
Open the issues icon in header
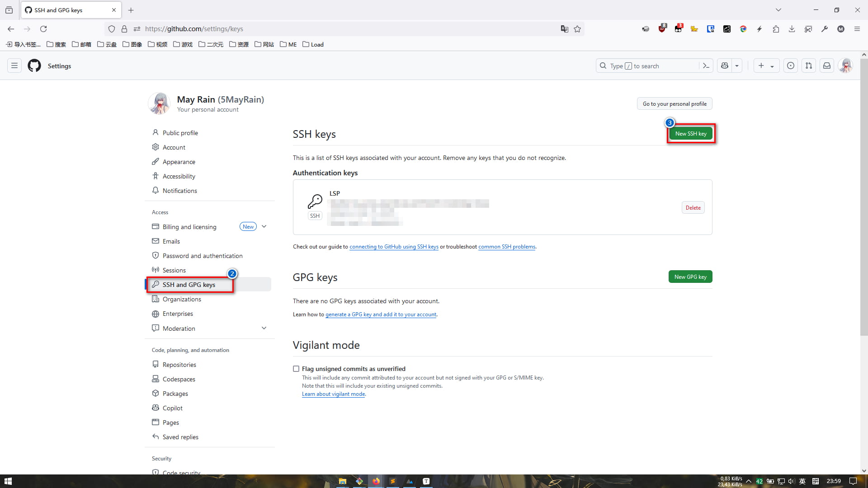(x=790, y=66)
